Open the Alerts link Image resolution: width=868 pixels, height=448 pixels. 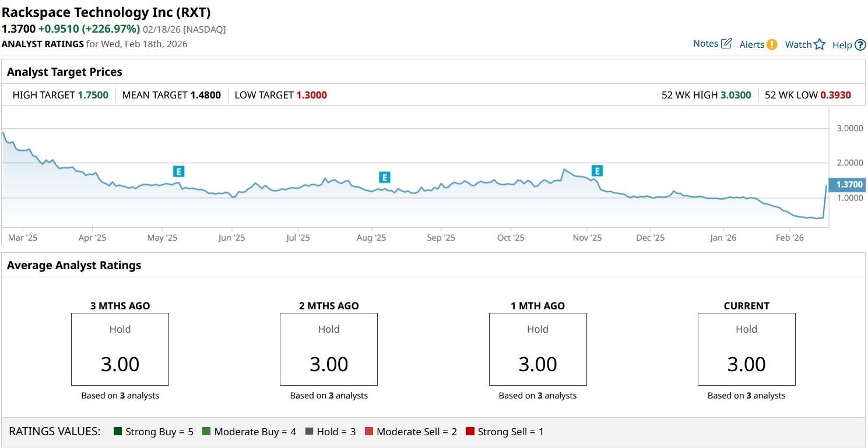pyautogui.click(x=751, y=45)
